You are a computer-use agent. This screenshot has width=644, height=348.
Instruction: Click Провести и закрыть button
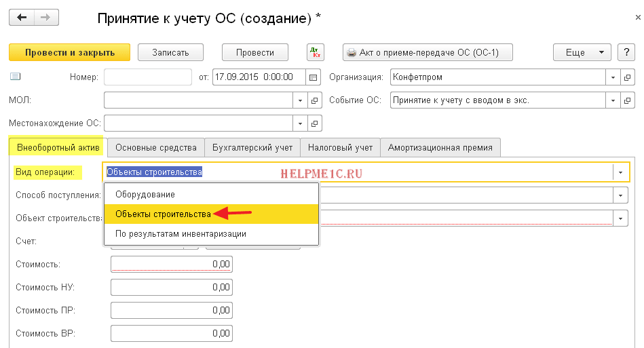click(69, 52)
